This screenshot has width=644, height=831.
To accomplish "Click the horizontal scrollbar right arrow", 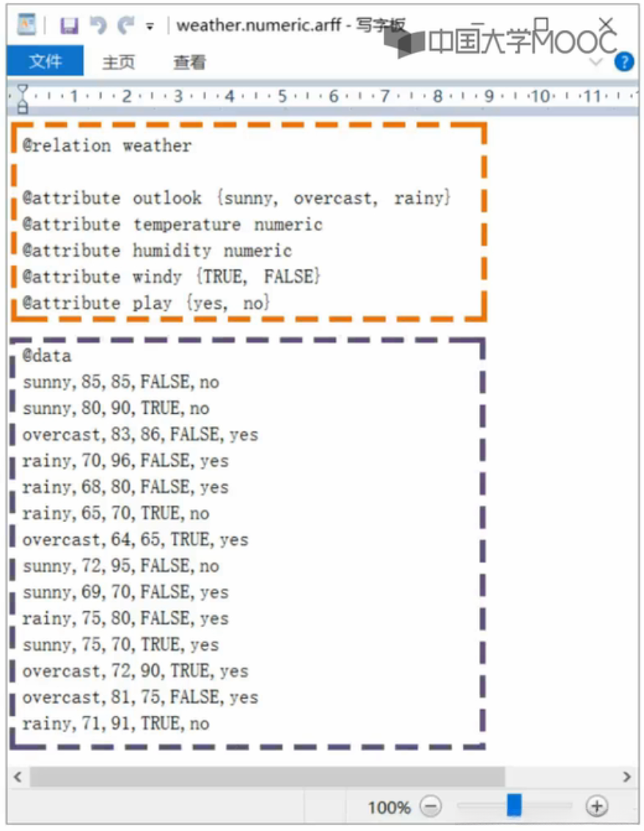I will (x=626, y=777).
